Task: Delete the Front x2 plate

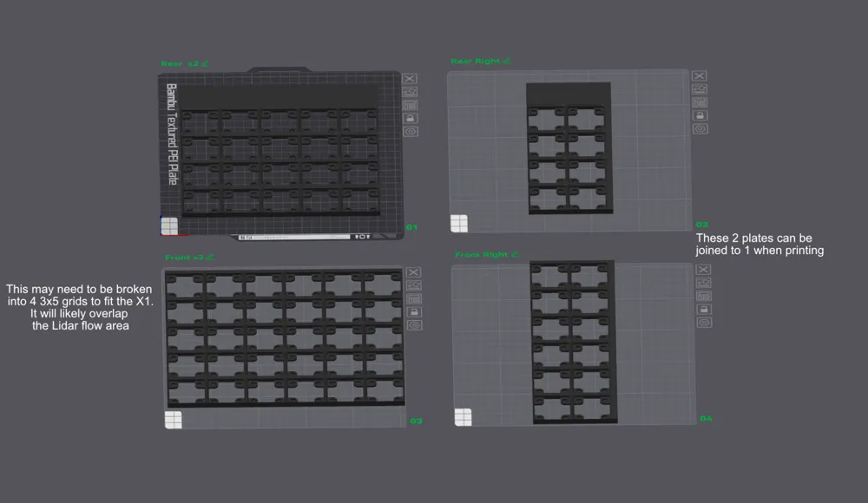Action: point(414,271)
